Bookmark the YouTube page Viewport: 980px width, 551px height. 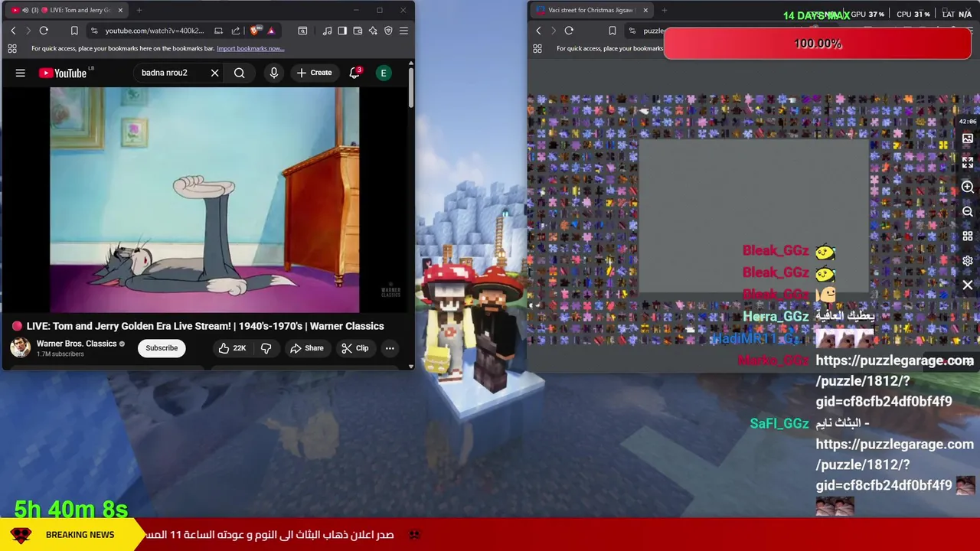tap(74, 31)
